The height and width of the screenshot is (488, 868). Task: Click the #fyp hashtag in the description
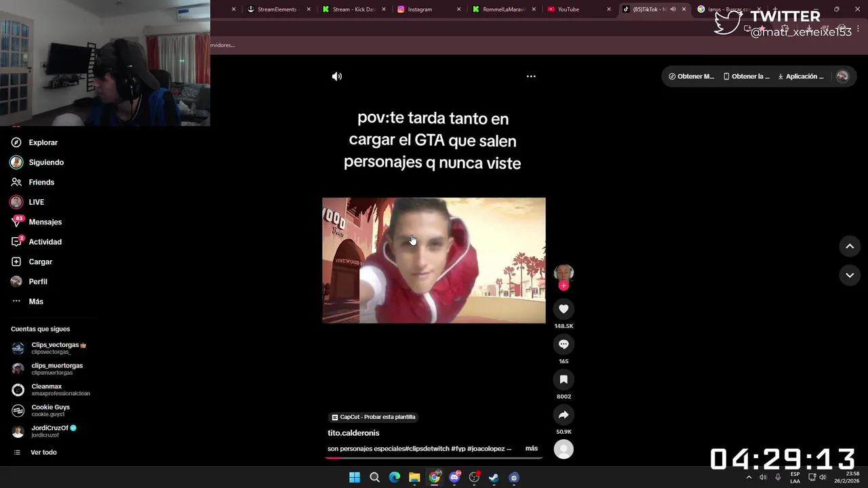(457, 449)
